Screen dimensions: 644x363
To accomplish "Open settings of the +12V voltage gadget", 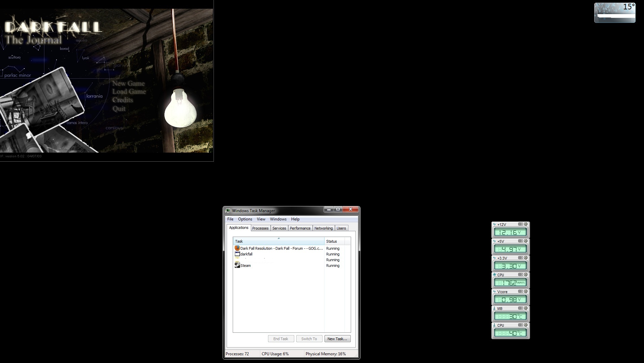I will [x=521, y=224].
